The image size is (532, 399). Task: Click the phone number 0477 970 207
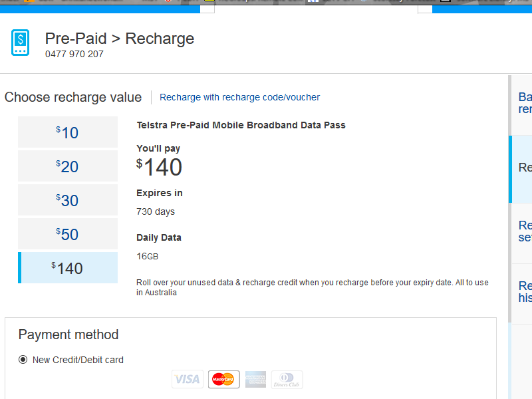(x=74, y=54)
